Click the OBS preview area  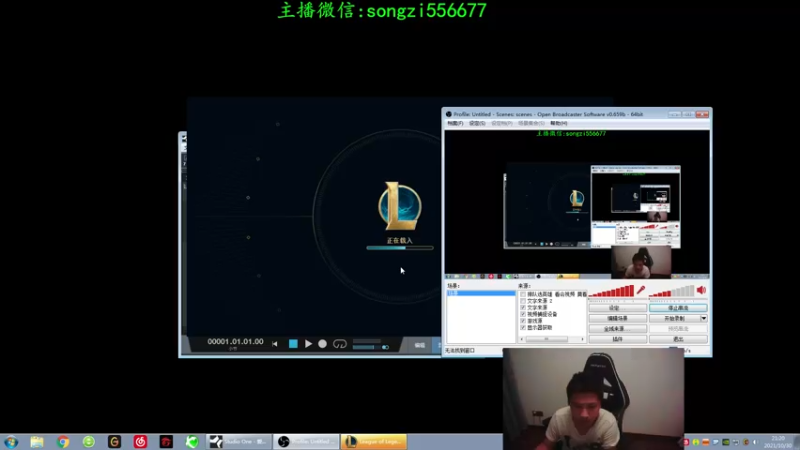click(577, 204)
